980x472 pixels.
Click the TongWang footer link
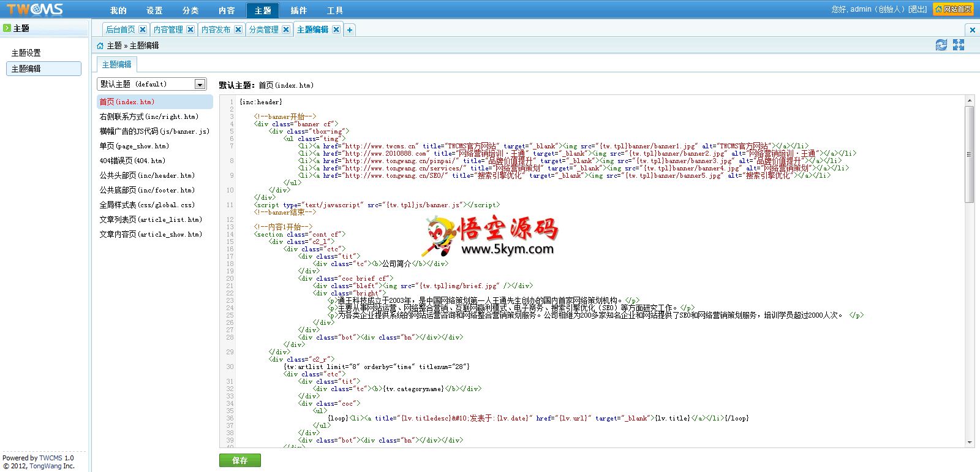pos(45,466)
